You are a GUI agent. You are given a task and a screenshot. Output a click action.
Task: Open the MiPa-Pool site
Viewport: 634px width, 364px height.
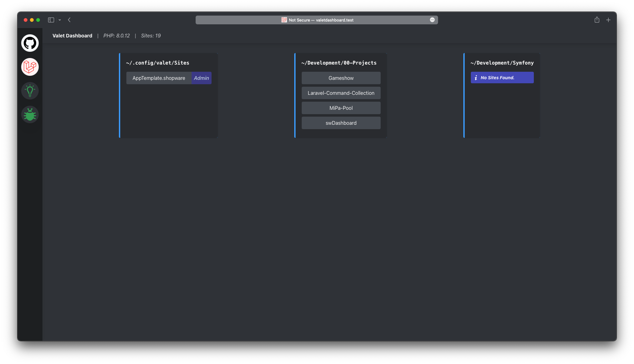tap(341, 108)
